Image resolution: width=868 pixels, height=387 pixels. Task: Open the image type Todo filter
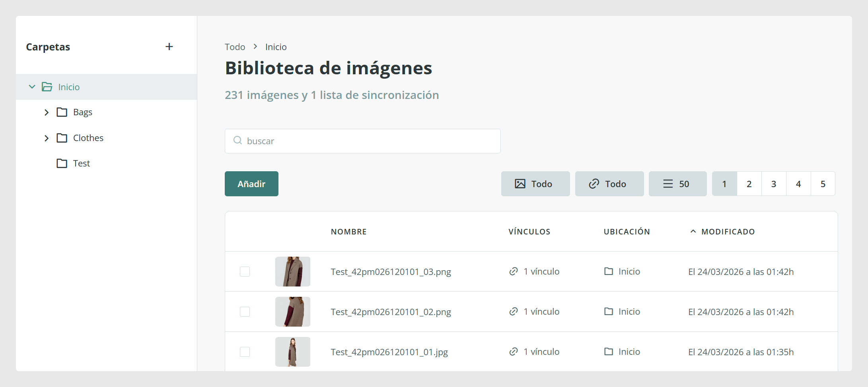[535, 184]
